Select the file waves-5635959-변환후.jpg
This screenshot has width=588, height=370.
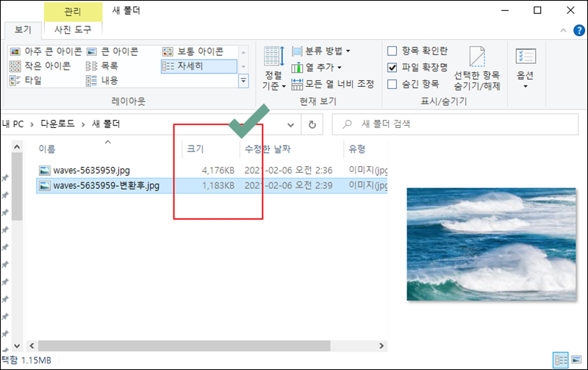[106, 185]
